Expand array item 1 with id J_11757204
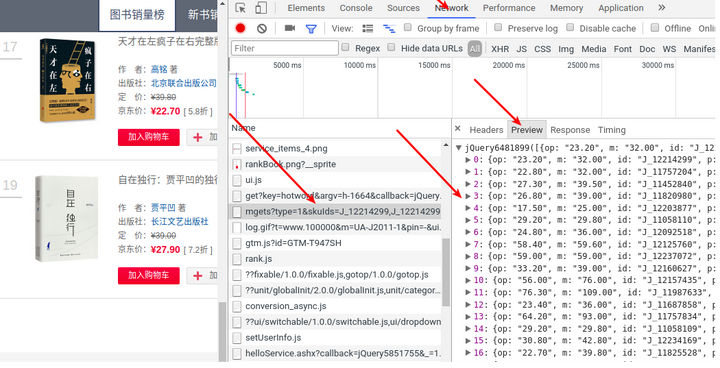Screen dimensions: 720x368 (x=468, y=172)
